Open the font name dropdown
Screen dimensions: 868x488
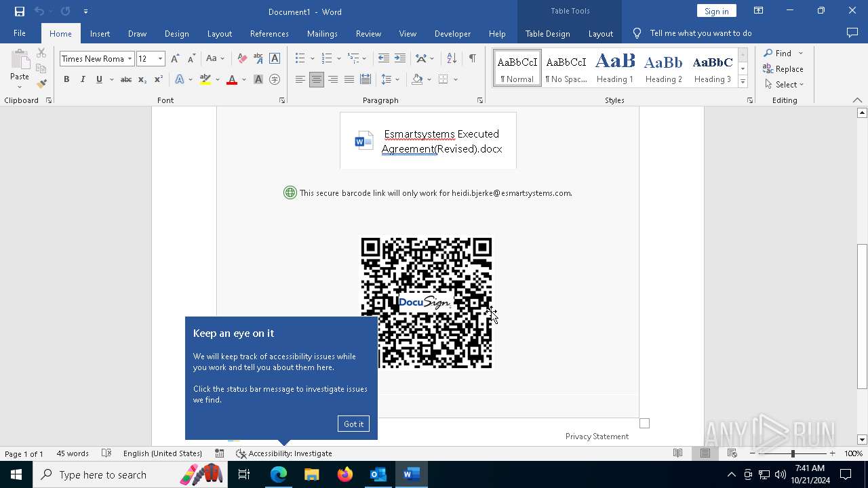click(x=130, y=59)
